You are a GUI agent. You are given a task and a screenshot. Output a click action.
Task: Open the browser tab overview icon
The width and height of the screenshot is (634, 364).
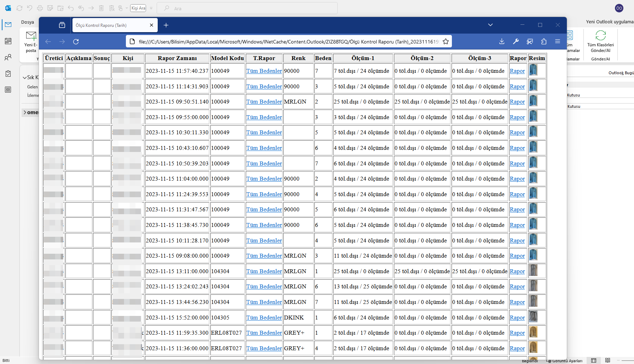click(62, 25)
